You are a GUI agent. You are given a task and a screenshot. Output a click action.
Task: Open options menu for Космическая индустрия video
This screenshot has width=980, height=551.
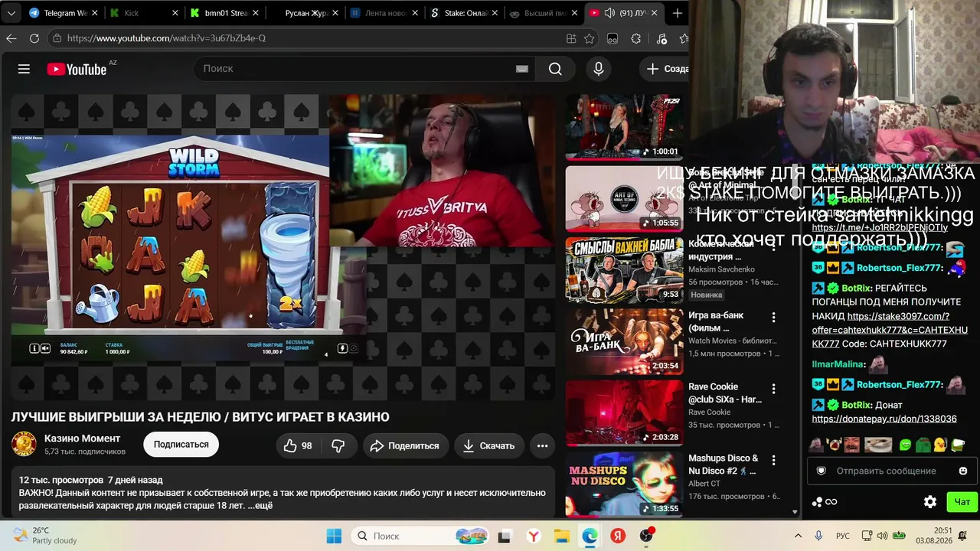coord(773,246)
